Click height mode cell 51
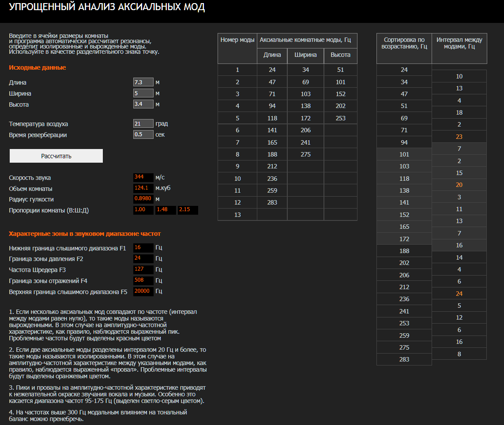 (341, 70)
